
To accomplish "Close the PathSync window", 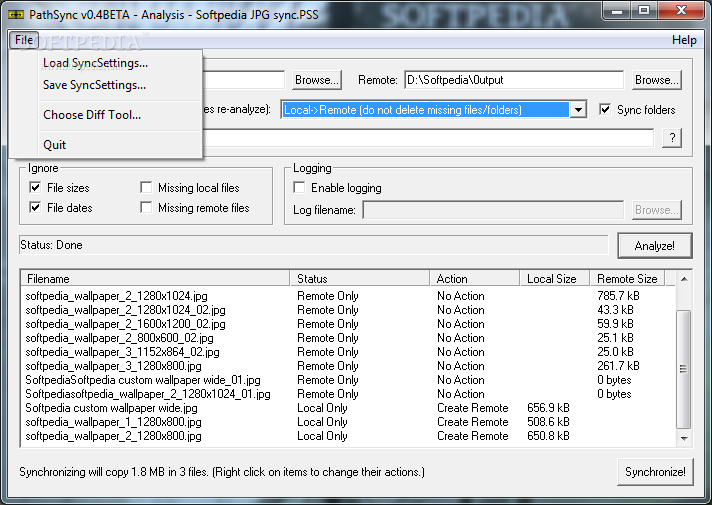I will point(681,10).
